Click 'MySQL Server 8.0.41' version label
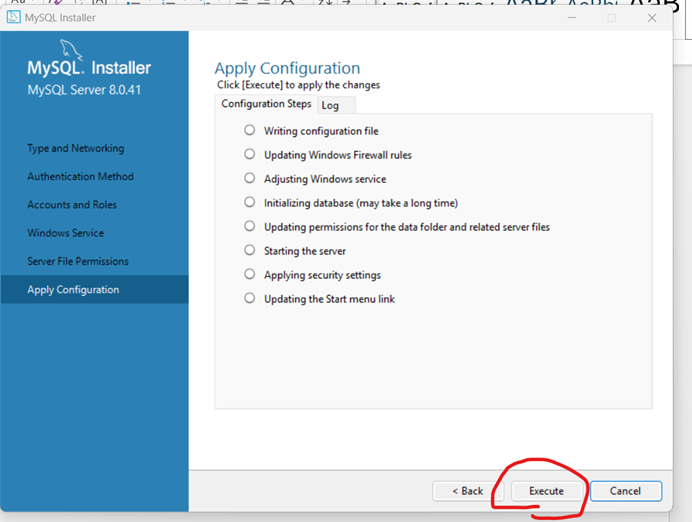692x522 pixels. click(84, 90)
